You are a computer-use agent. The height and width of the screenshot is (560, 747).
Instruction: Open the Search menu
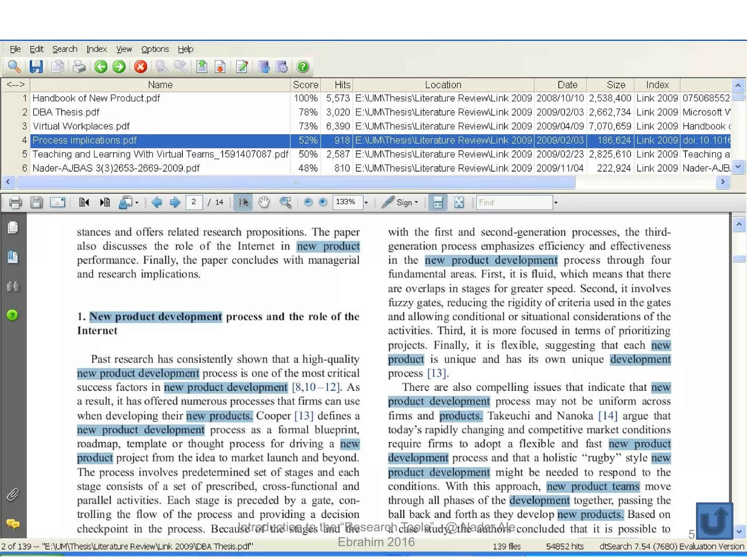65,49
